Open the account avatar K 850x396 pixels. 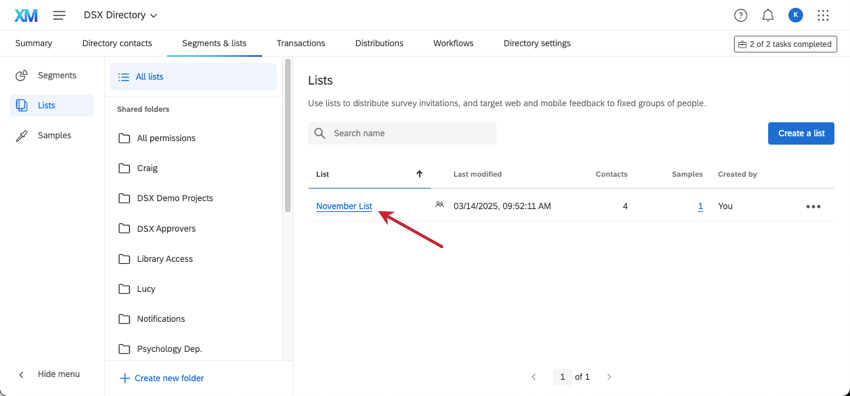(795, 15)
